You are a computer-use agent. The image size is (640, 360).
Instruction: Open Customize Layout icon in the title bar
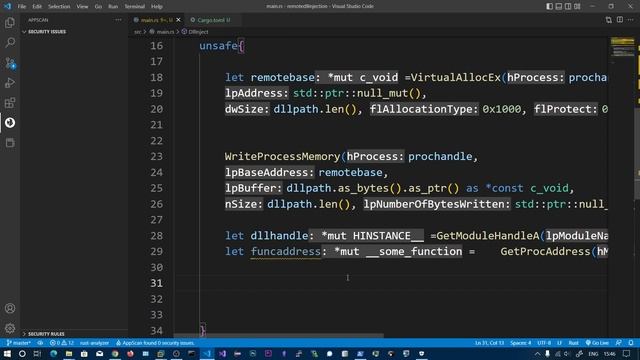(577, 6)
